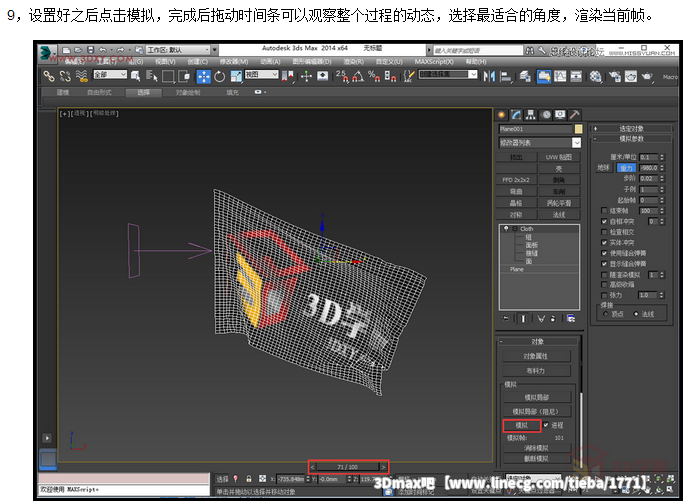Open the MAXScript(X) menu
The height and width of the screenshot is (502, 686).
tap(434, 62)
